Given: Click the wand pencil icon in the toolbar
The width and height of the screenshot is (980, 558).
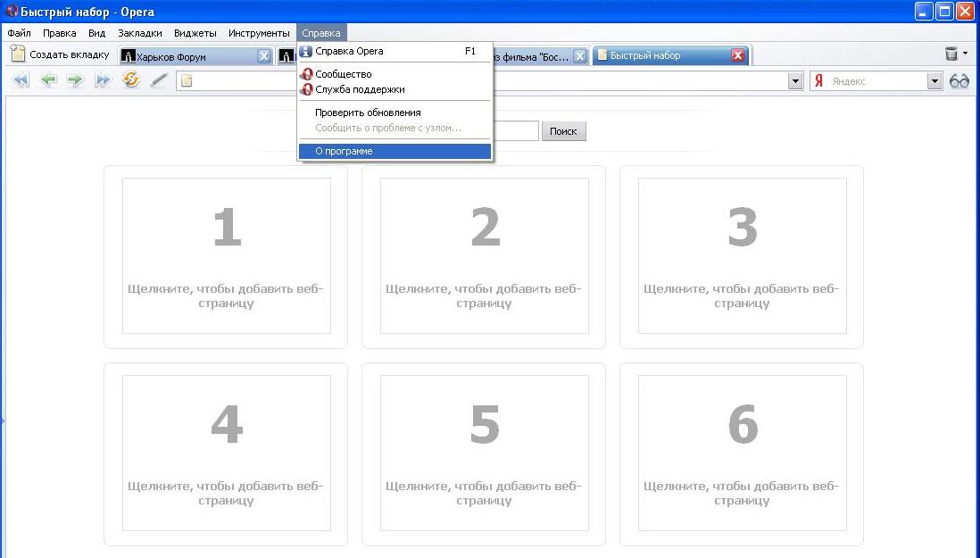Looking at the screenshot, I should tap(159, 80).
